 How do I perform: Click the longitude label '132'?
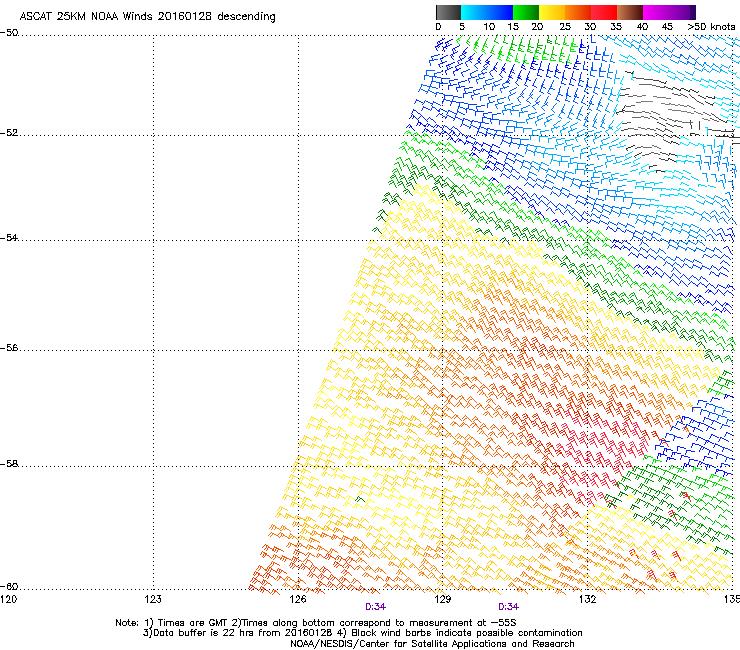tap(587, 599)
